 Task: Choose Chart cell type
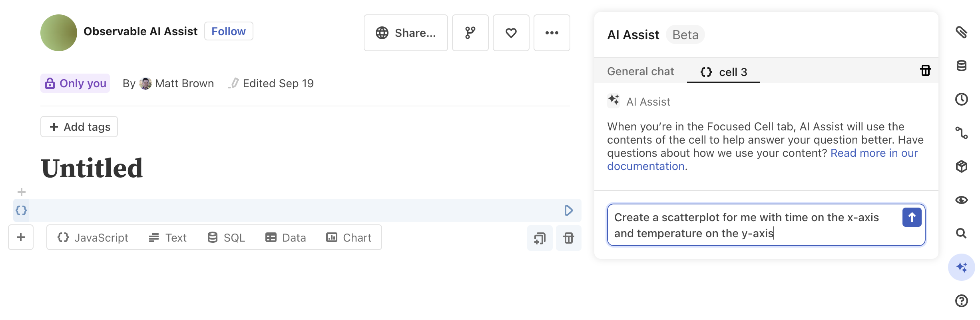[349, 238]
